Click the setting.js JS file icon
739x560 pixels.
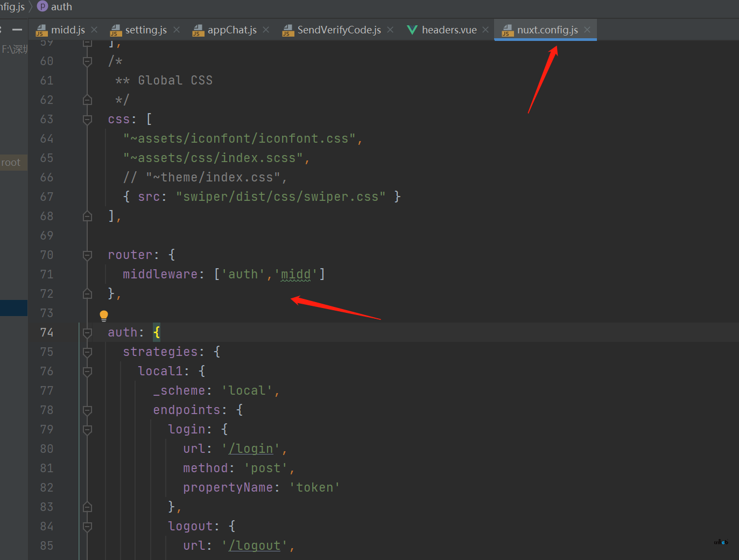116,30
